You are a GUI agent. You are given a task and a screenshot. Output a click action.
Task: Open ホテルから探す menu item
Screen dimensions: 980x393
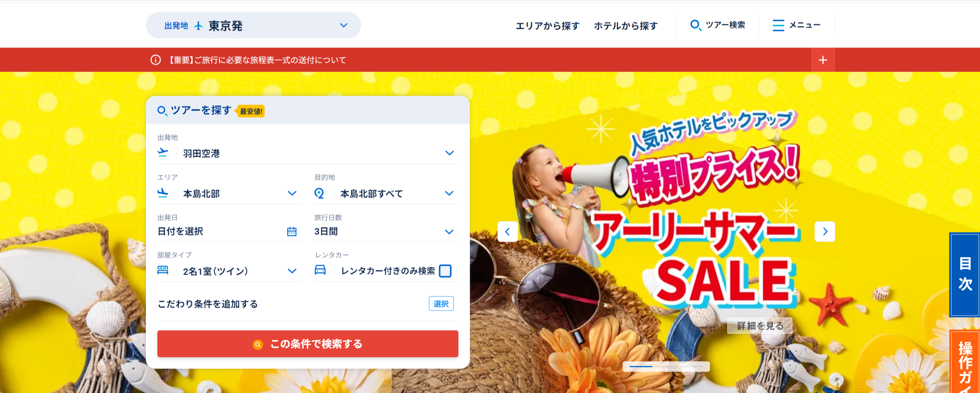click(626, 26)
